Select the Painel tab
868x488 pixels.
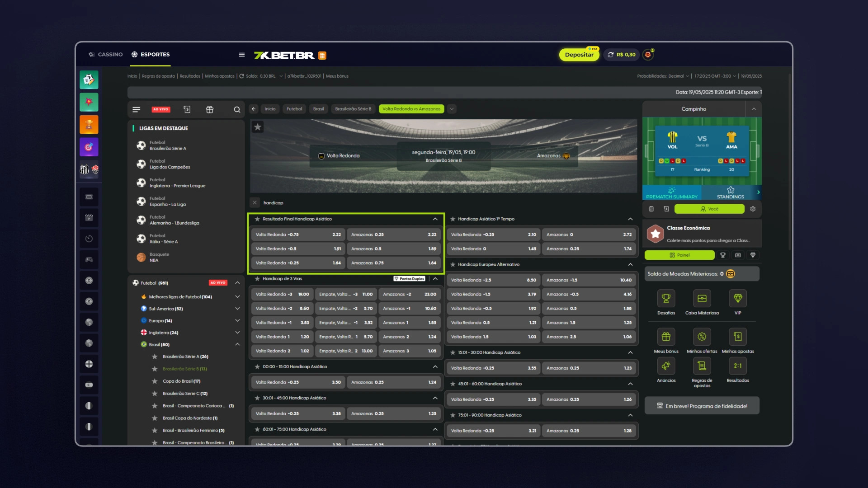click(679, 255)
